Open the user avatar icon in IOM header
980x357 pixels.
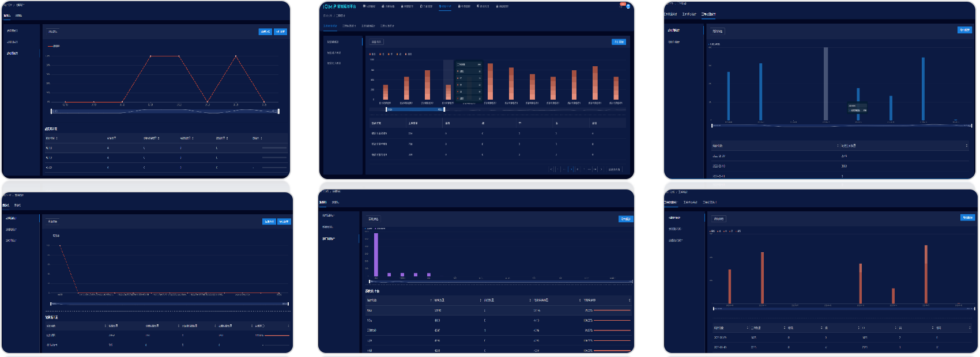coord(628,6)
